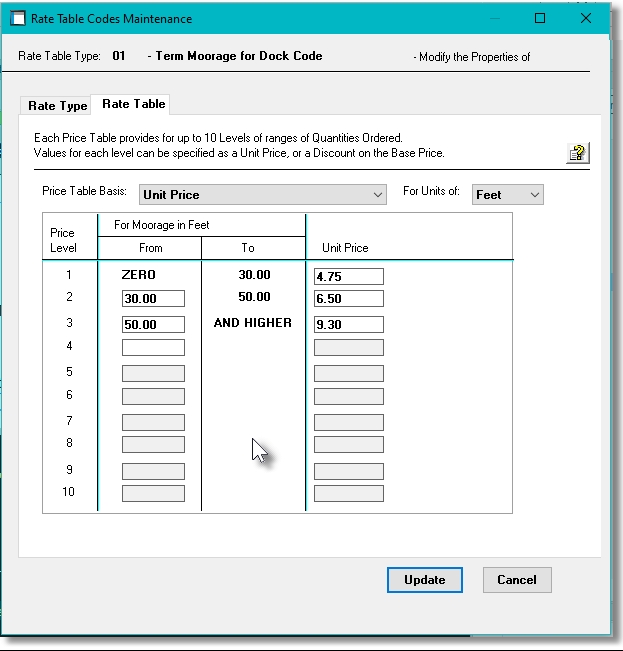
Task: Click the For Moorage in Feet header
Action: (161, 225)
